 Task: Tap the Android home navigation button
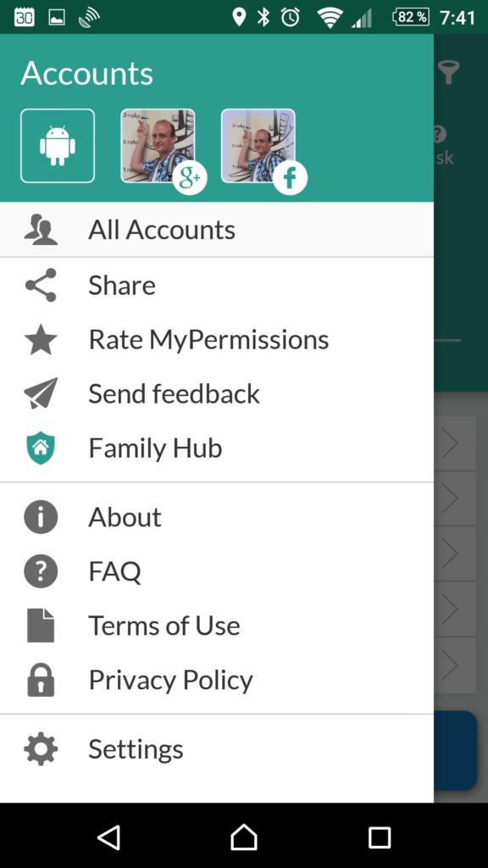[x=244, y=837]
